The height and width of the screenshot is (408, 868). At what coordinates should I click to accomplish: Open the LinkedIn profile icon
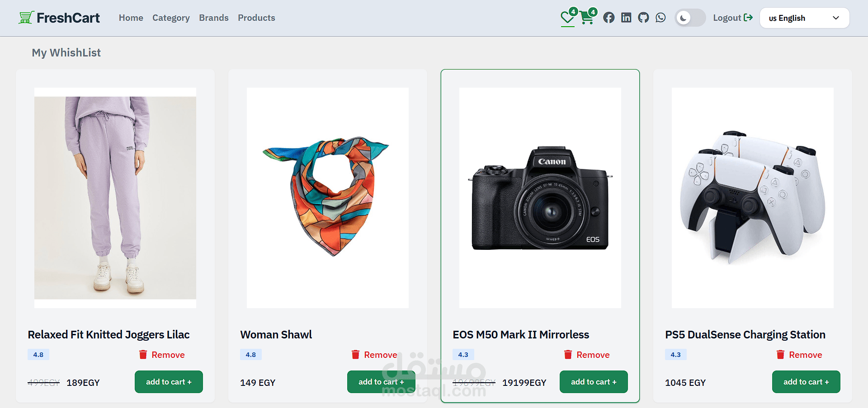tap(626, 18)
